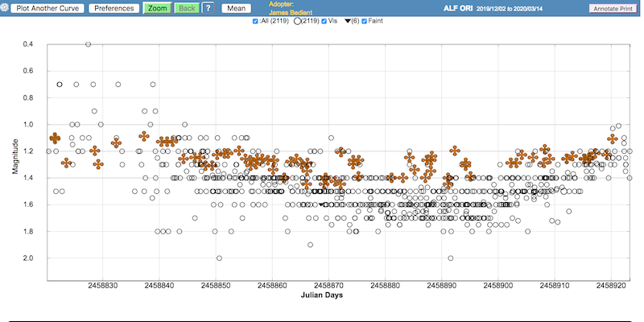Click the ALF ORI star title

[x=459, y=7]
